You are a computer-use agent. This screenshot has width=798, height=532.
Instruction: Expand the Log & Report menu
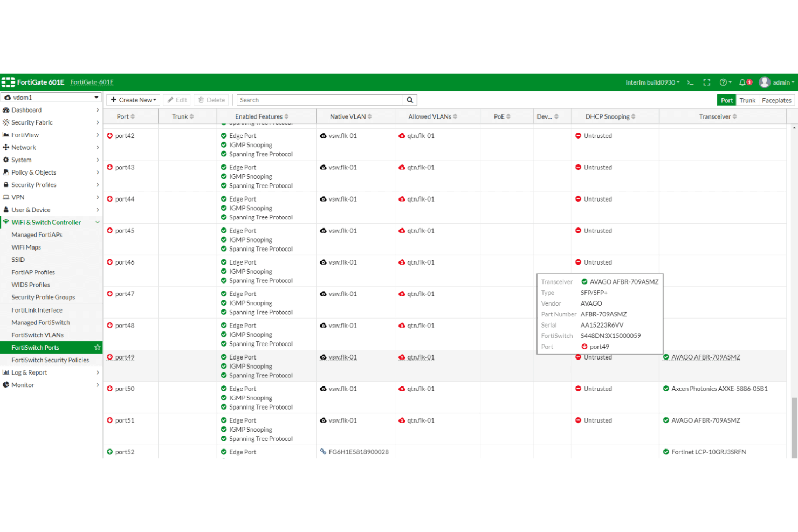coord(51,372)
